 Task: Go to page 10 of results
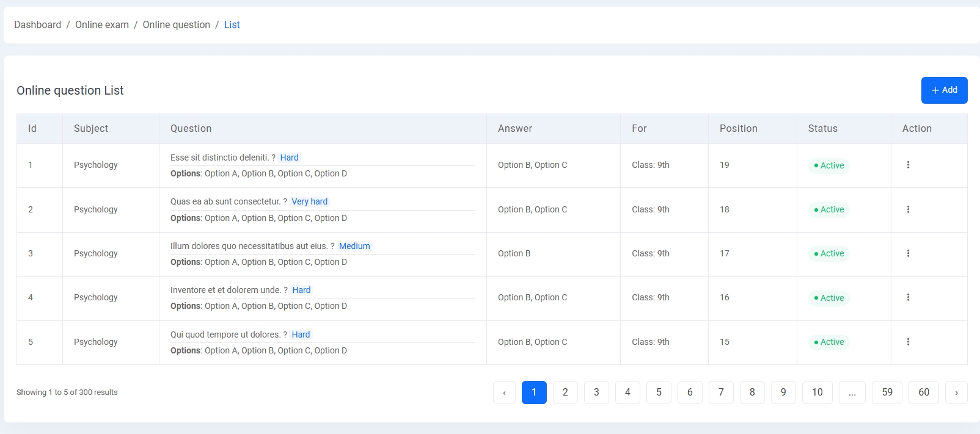click(817, 392)
